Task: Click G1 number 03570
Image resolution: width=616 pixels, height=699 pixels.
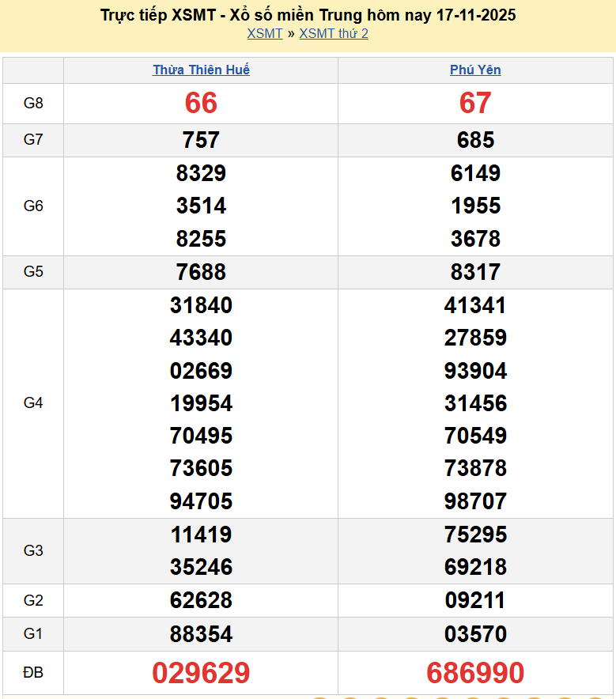Action: click(x=475, y=634)
